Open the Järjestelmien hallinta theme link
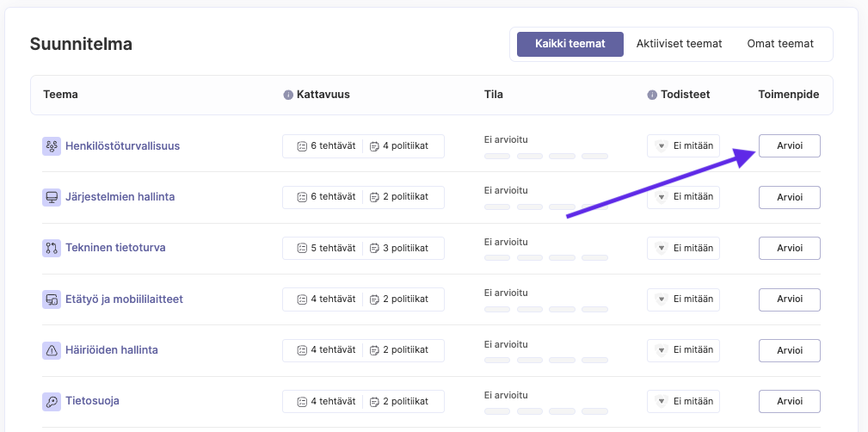The height and width of the screenshot is (432, 868). [120, 196]
